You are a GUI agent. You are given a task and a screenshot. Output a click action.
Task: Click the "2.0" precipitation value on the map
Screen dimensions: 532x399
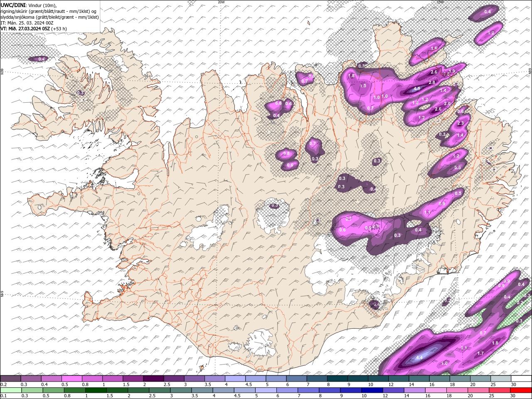point(448,104)
